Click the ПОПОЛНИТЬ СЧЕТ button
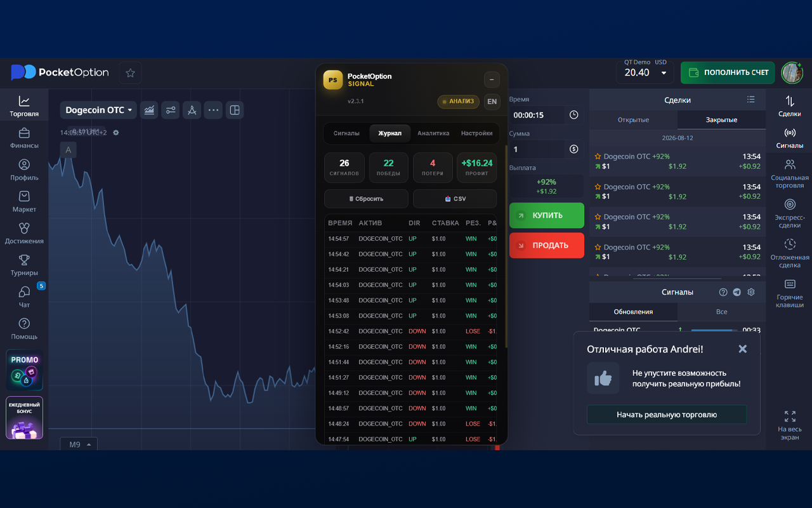 [728, 72]
